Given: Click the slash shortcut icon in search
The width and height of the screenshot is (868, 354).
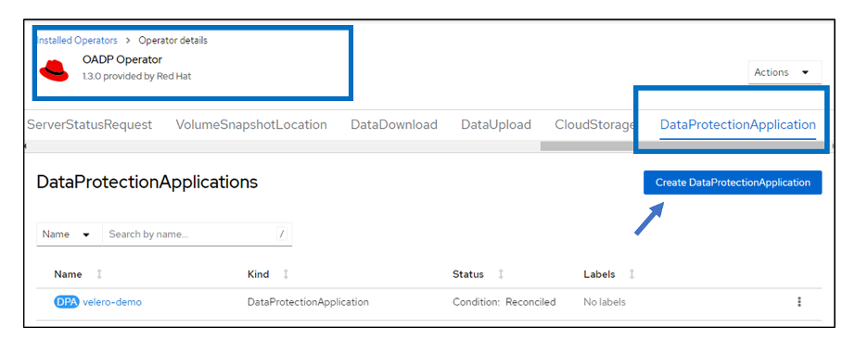Looking at the screenshot, I should pos(282,234).
